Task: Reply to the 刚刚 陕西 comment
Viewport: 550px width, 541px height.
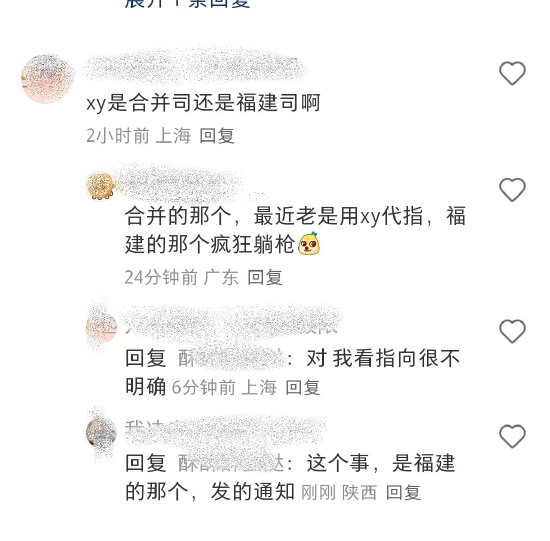Action: coord(403,493)
